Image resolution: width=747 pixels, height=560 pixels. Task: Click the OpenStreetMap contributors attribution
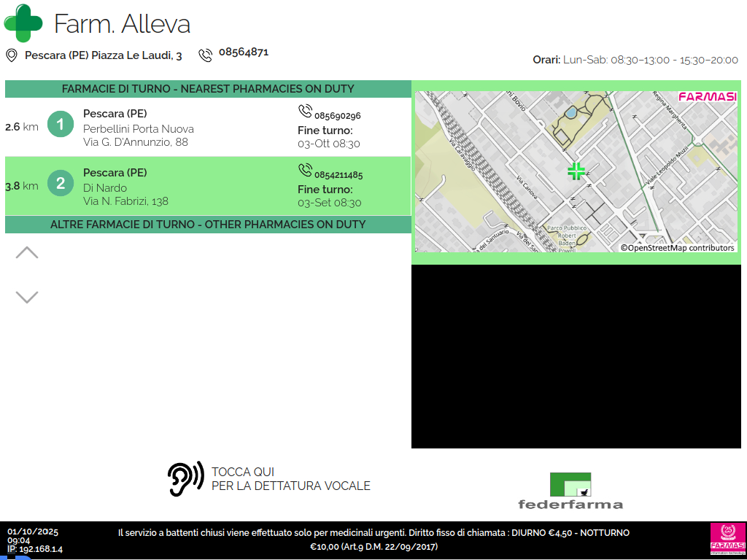678,248
